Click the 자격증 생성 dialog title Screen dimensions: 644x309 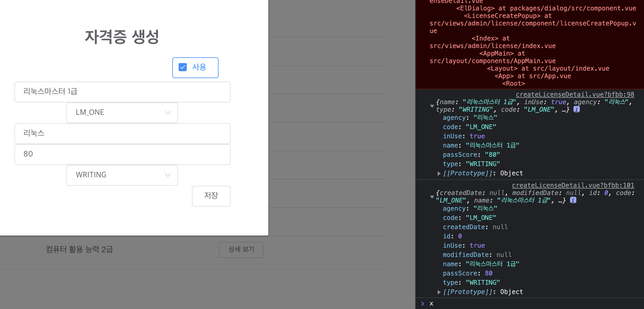[x=122, y=37]
